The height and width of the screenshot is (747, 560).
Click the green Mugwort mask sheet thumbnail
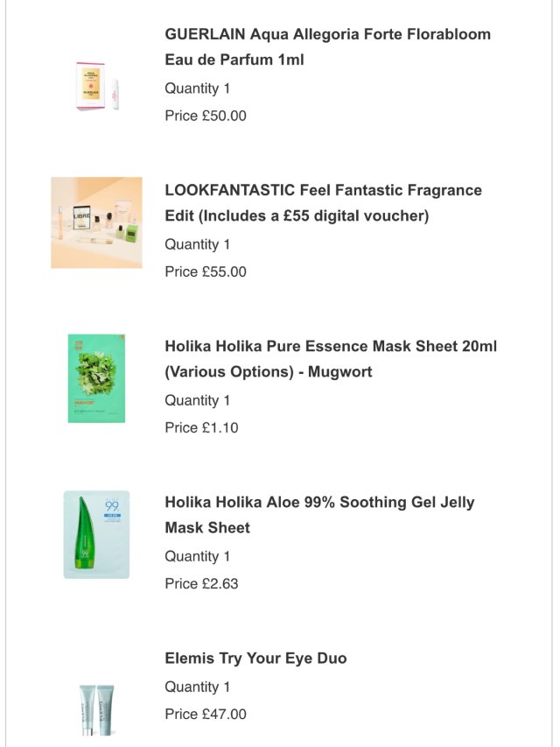pos(96,378)
